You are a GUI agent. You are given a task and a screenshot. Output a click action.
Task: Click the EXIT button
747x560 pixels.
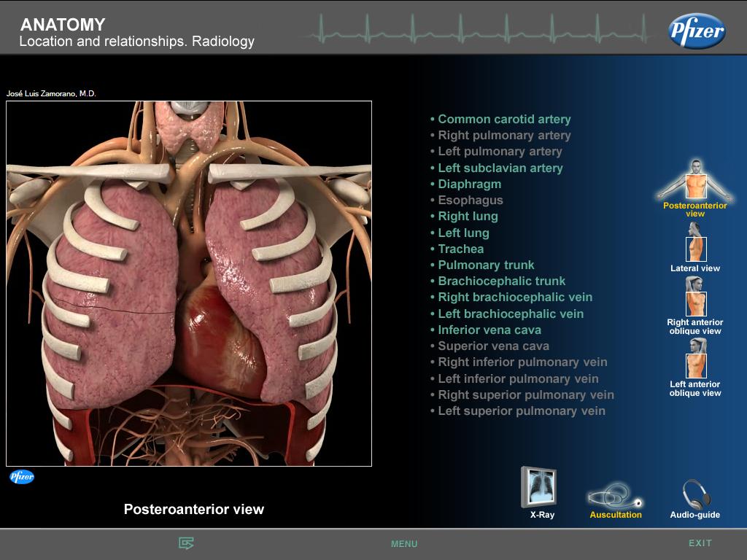pos(700,542)
